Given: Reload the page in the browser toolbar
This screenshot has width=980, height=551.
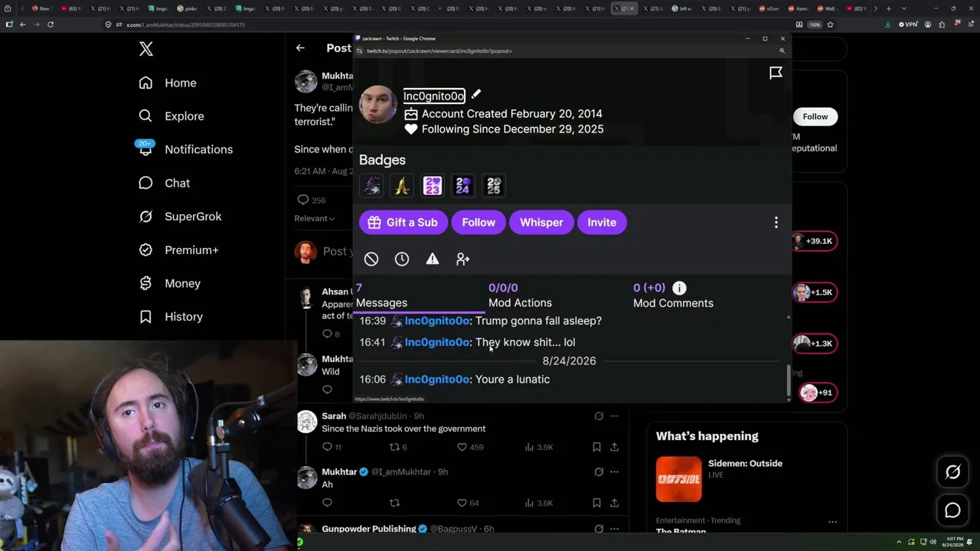Looking at the screenshot, I should pos(51,24).
